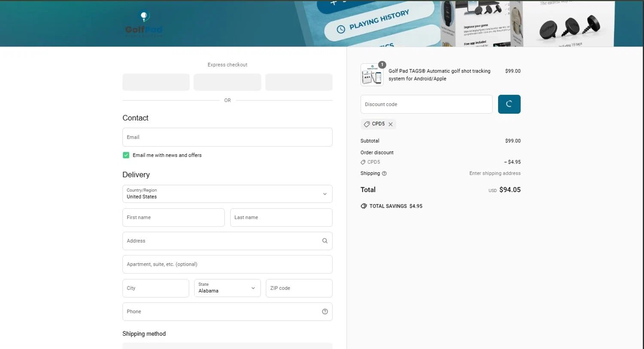Click the Enter shipping address text
Viewport: 644px width, 349px height.
click(495, 174)
